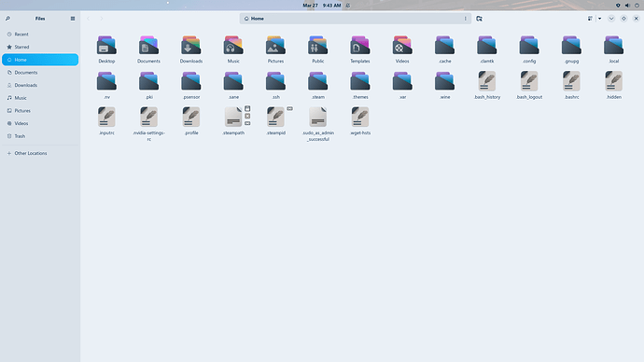Click the search current folder icon

(480, 19)
